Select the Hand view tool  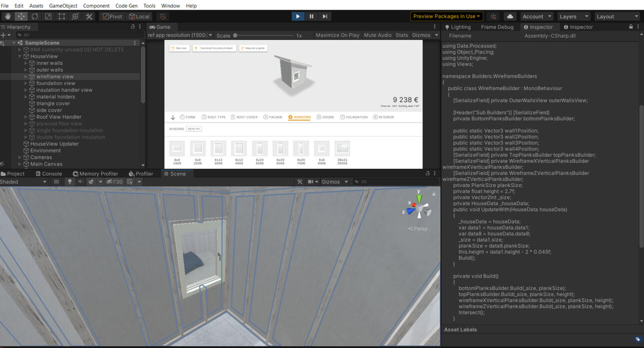click(7, 16)
